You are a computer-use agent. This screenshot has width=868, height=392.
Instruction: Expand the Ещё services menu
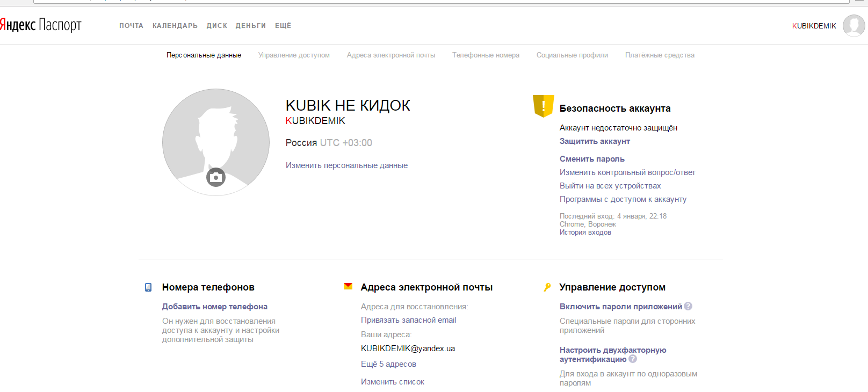(x=283, y=26)
